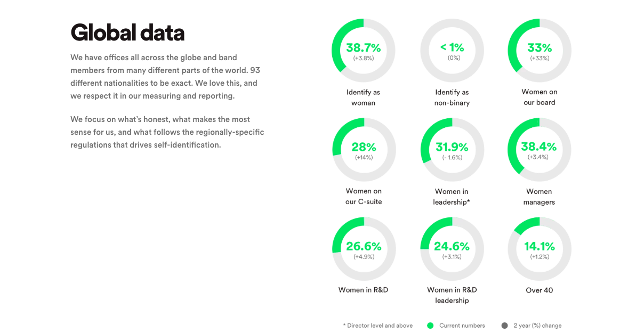Image resolution: width=644 pixels, height=333 pixels.
Task: Click the <1% non-binary donut chart
Action: pyautogui.click(x=452, y=51)
